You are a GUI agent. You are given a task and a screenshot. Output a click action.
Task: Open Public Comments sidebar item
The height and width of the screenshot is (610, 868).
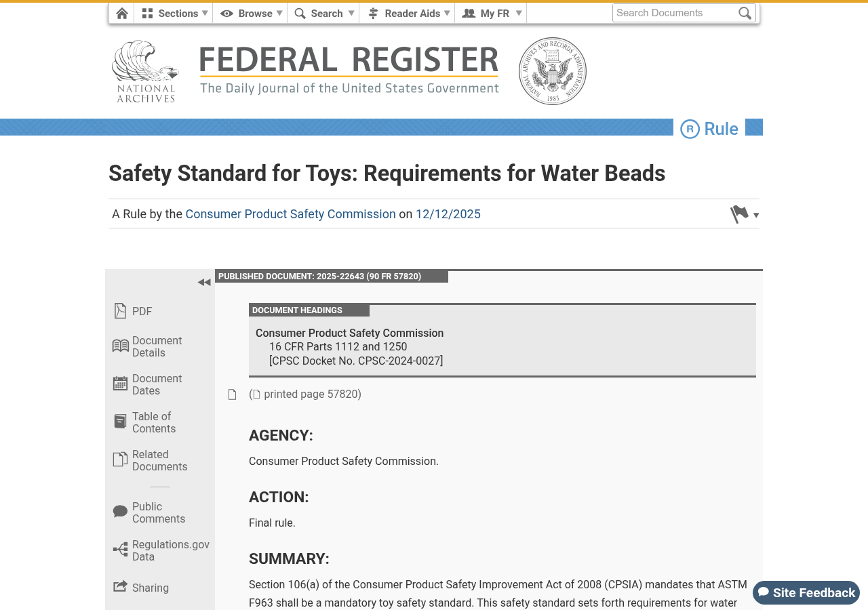(x=159, y=512)
